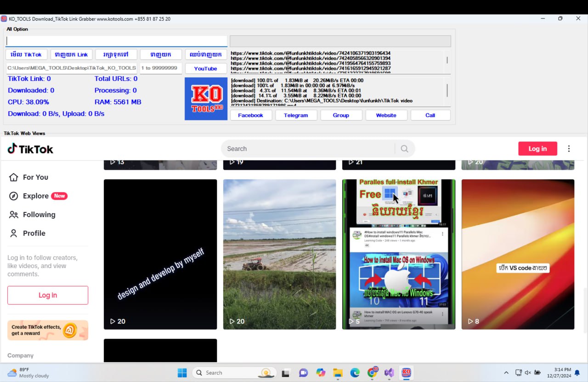The height and width of the screenshot is (382, 588).
Task: Open the Following feed
Action: (x=39, y=215)
